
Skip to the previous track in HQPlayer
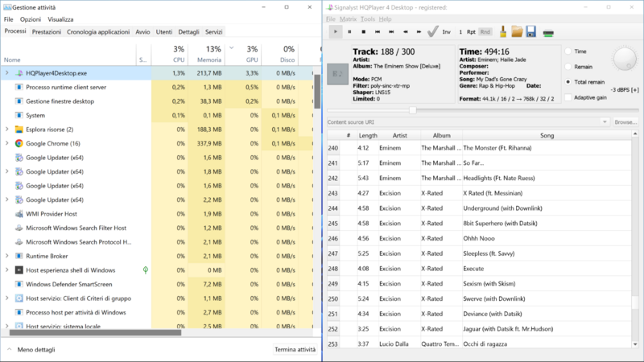pyautogui.click(x=378, y=31)
